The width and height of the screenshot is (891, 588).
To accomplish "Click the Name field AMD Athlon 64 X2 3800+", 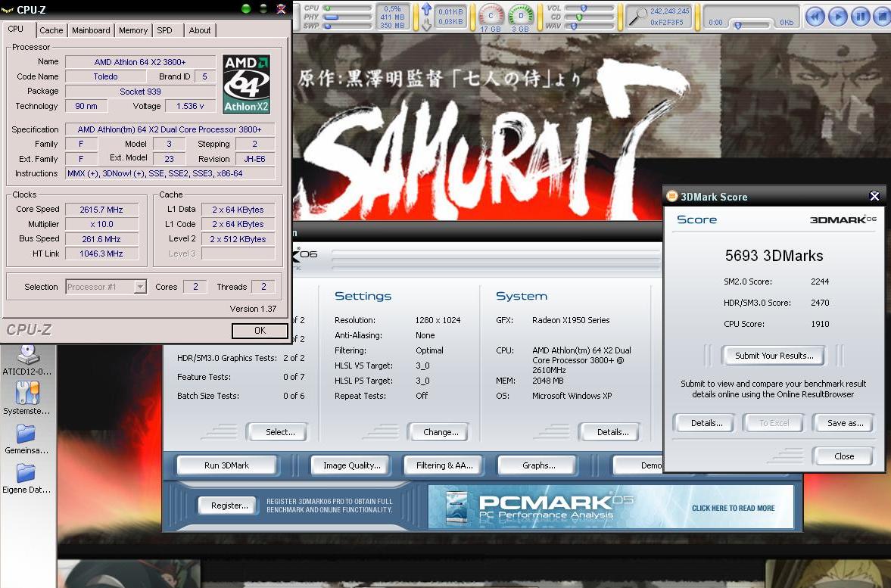I will click(x=140, y=62).
